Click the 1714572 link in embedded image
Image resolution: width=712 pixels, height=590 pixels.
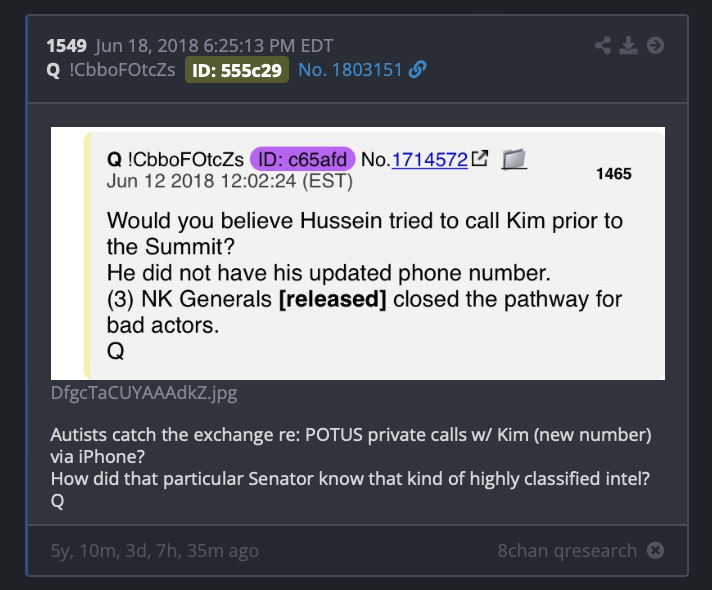click(x=430, y=159)
